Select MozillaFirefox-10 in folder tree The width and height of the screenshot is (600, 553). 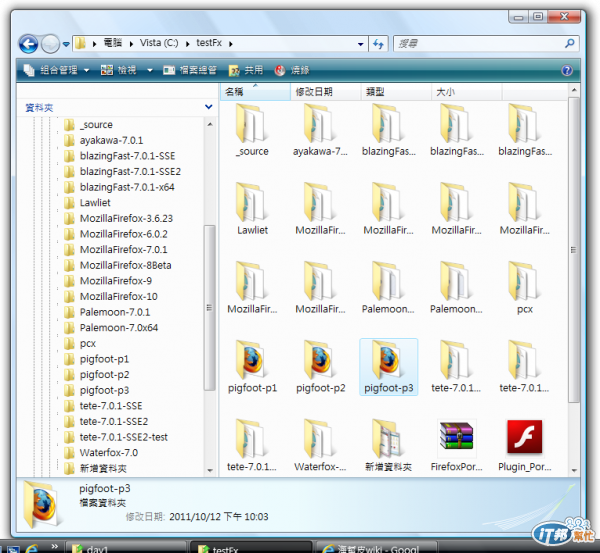coord(119,297)
